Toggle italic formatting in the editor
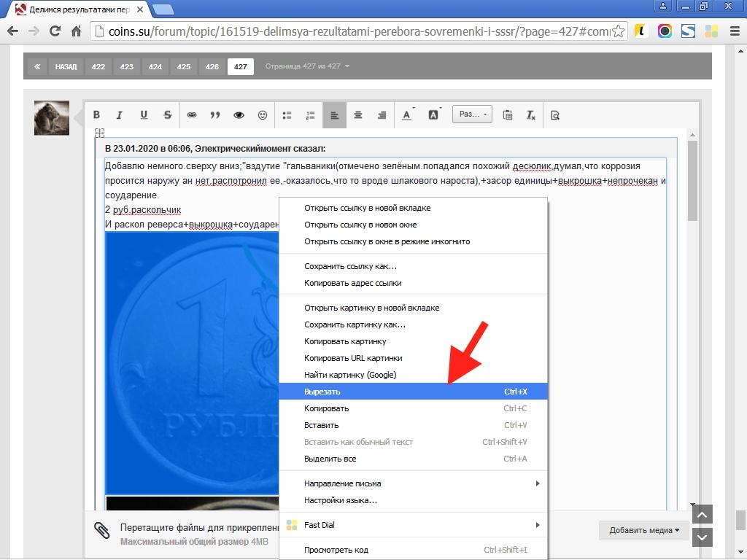747x560 pixels. 120,115
